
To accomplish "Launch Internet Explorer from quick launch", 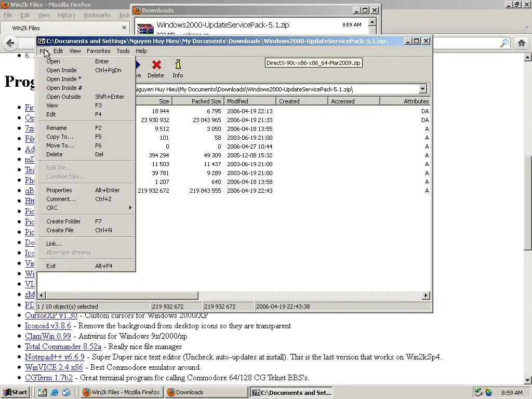I will click(x=54, y=392).
